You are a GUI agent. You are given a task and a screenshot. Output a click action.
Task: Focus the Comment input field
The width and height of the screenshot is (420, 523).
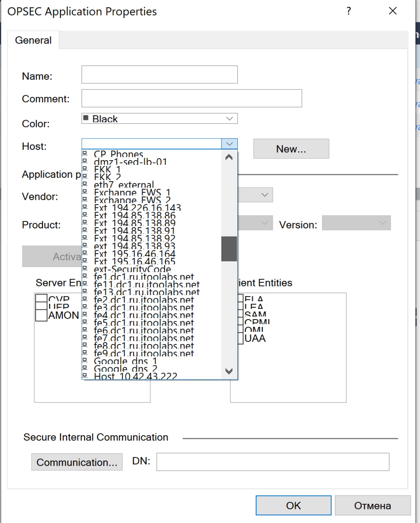[192, 98]
